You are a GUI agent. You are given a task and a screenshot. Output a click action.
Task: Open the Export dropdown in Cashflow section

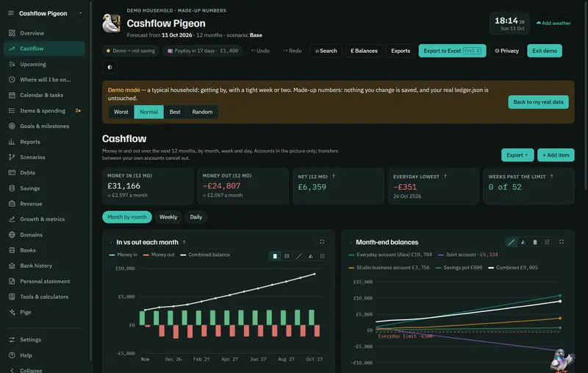pos(517,155)
